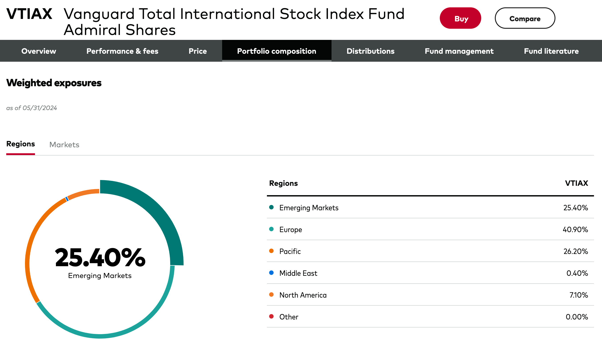Click the Emerging Markets dark teal legend dot
This screenshot has height=364, width=602.
[x=271, y=207]
